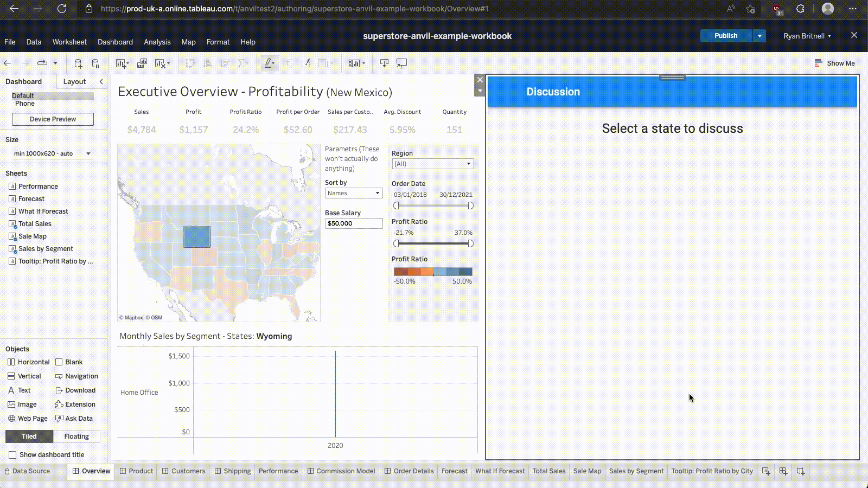This screenshot has height=488, width=868.
Task: Enable the Show dashboard title checkbox
Action: pos(12,455)
